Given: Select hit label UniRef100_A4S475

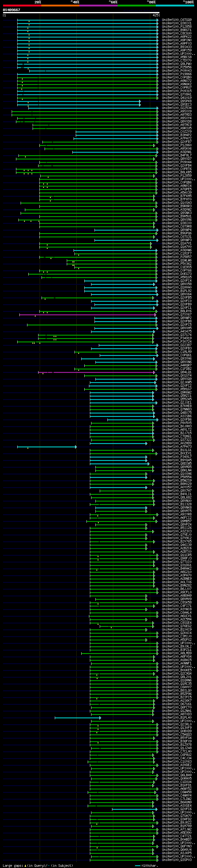Looking at the screenshot, I should click(177, 332).
